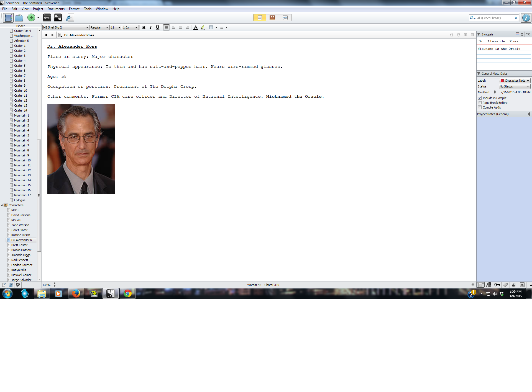Toggle the blue Inspector info button
The height and width of the screenshot is (392, 532).
click(526, 18)
